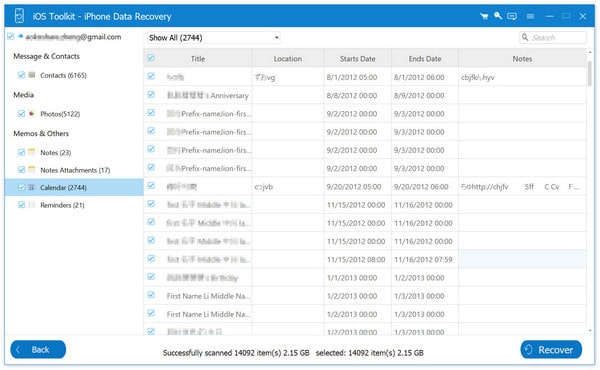
Task: Select Notes Attachments (17) category
Action: tap(75, 170)
